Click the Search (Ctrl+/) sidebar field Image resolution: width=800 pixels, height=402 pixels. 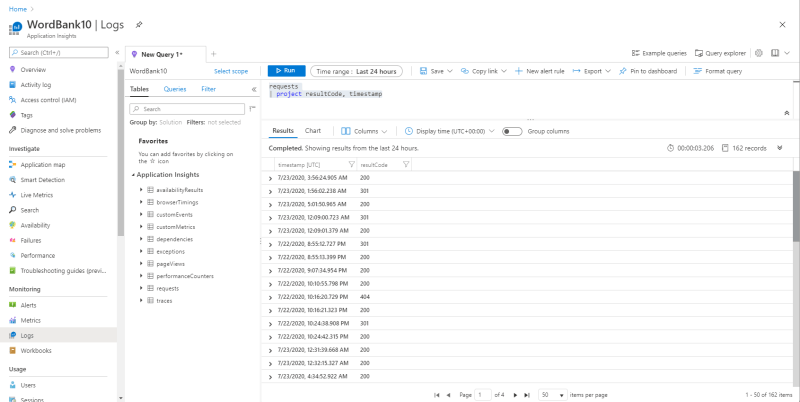click(59, 53)
